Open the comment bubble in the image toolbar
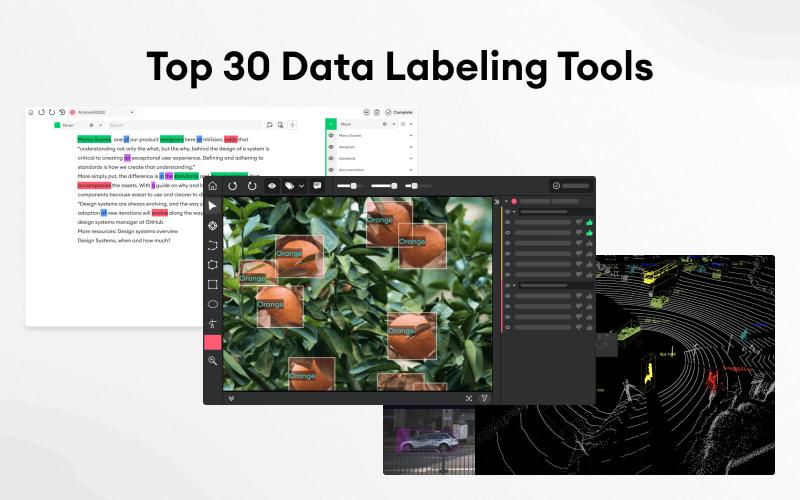This screenshot has height=500, width=800. pos(317,186)
